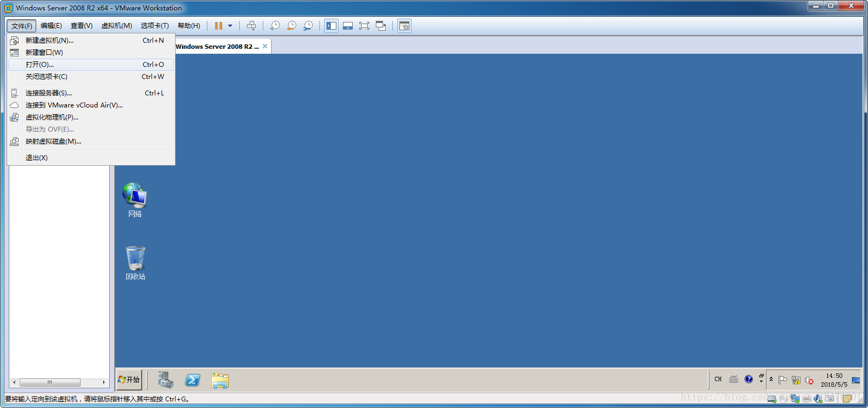This screenshot has height=408, width=868.
Task: Choose 虚拟化物理机(P) menu entry
Action: (91, 117)
